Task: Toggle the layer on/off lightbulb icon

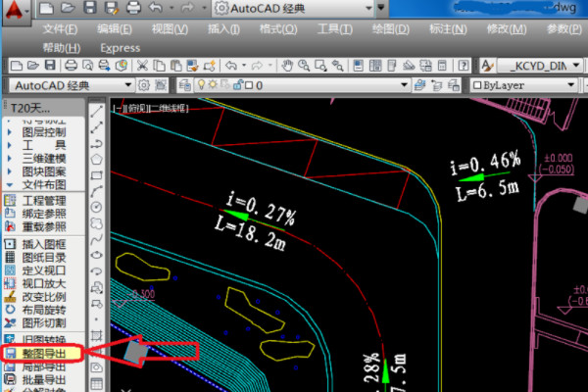Action: (200, 85)
